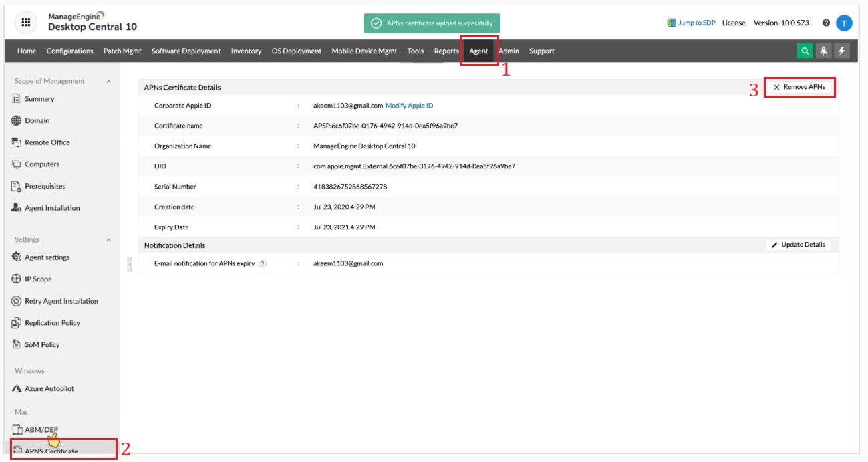The image size is (868, 462).
Task: Open the help question mark icon
Action: tap(826, 23)
